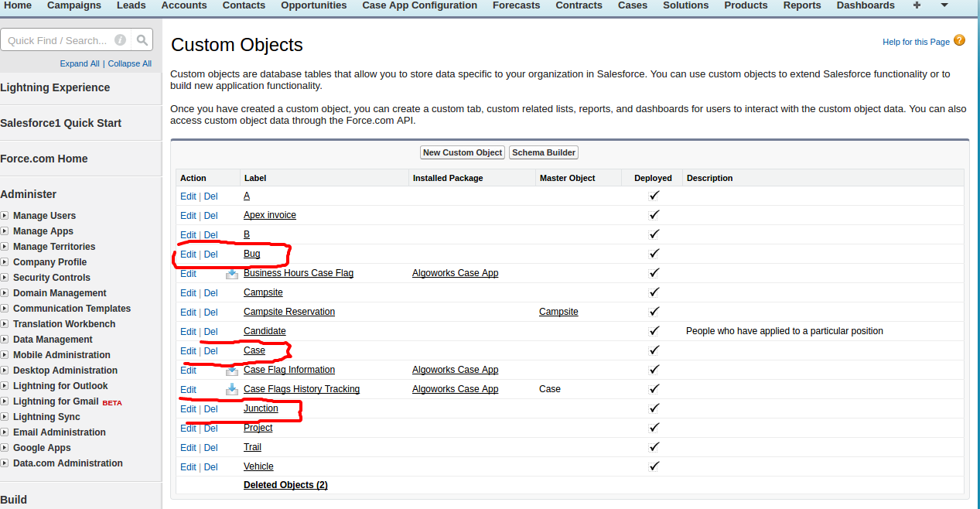Image resolution: width=980 pixels, height=509 pixels.
Task: Click the Quick Find magnifier search icon
Action: (142, 40)
